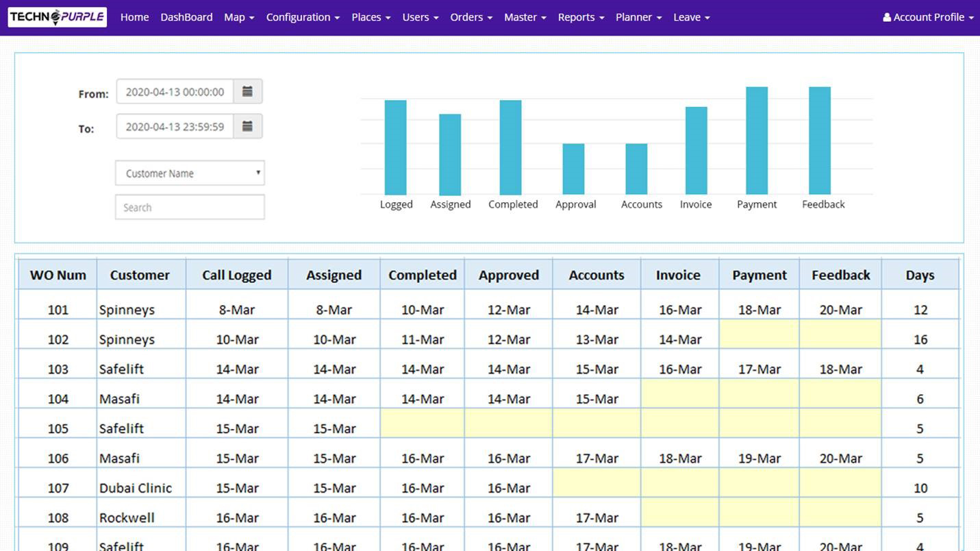Click the To date input field
Screen dimensions: 980x551
coord(175,126)
